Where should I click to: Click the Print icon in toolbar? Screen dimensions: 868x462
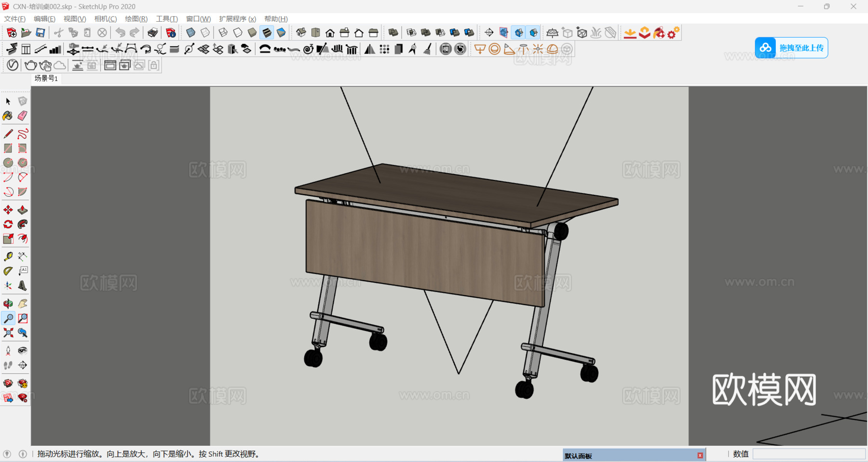pos(152,33)
